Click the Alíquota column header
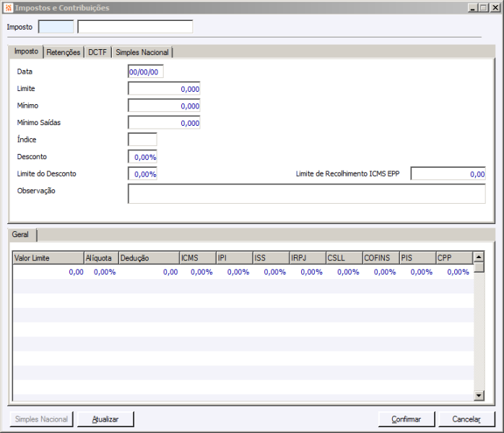Screen dimensions: 504x433 pos(101,258)
